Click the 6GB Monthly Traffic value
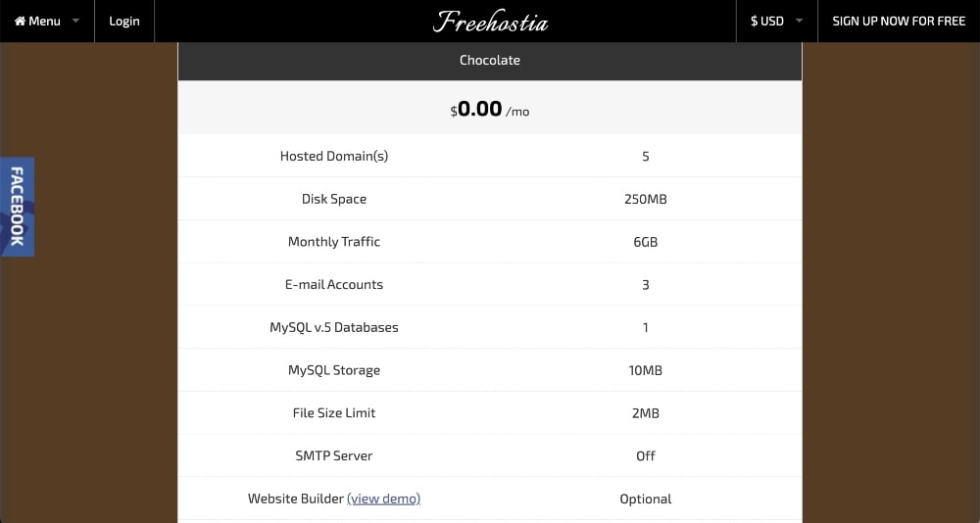The image size is (980, 523). (x=645, y=242)
